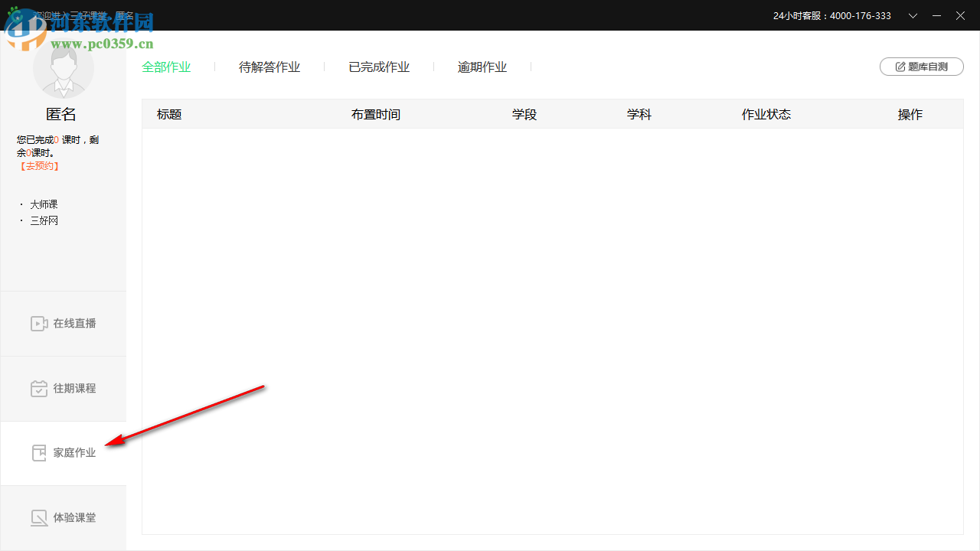Click the 24小时客服 hotline number

click(832, 15)
